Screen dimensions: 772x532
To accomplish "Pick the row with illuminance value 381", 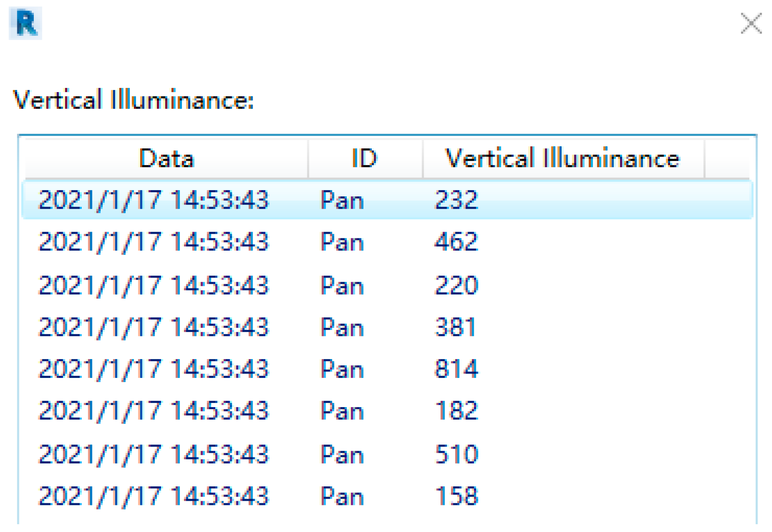I will click(456, 327).
